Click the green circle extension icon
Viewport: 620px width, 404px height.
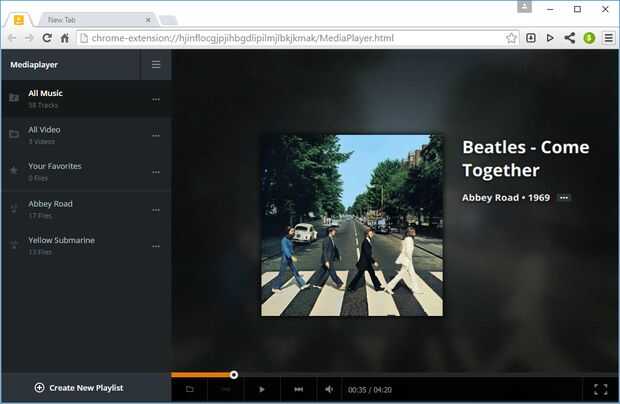pos(589,38)
